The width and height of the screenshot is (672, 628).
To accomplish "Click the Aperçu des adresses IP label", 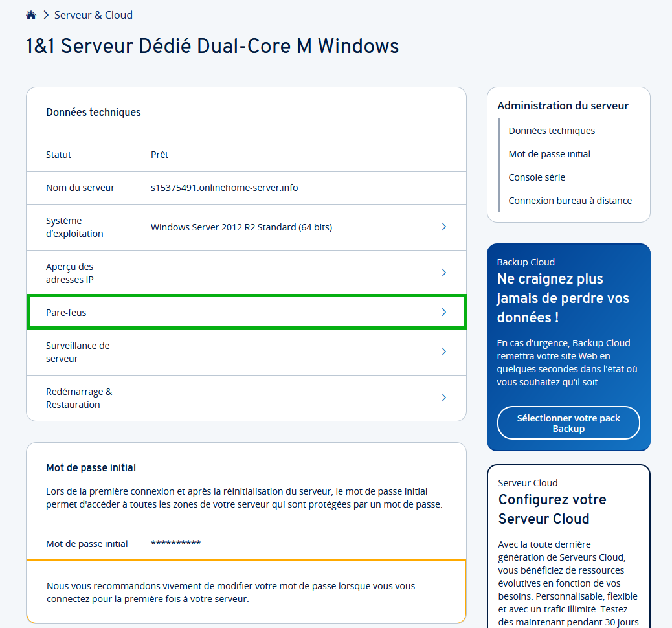I will coord(69,273).
